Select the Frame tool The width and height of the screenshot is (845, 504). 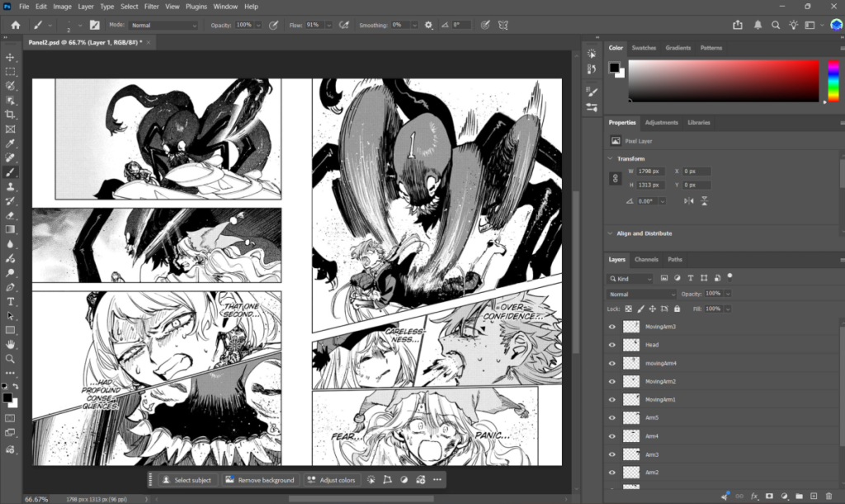[10, 130]
